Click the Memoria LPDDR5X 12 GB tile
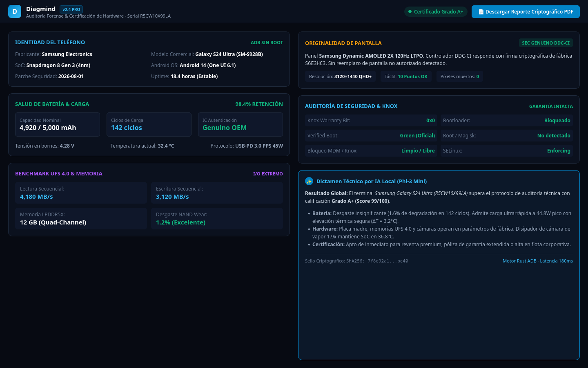Image resolution: width=588 pixels, height=368 pixels. point(81,219)
